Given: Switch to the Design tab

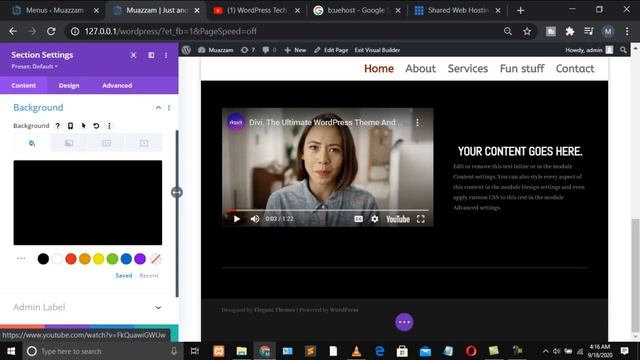Looking at the screenshot, I should tap(69, 85).
